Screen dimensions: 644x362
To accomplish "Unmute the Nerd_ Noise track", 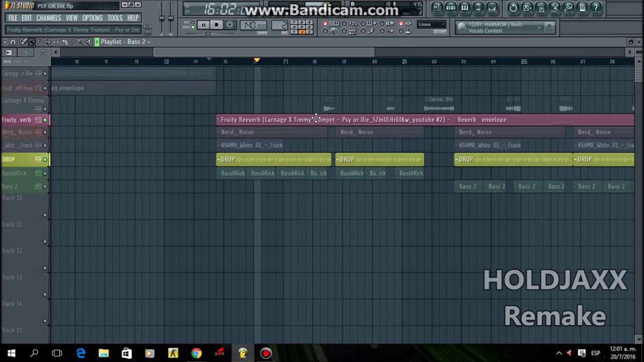I will coord(45,132).
